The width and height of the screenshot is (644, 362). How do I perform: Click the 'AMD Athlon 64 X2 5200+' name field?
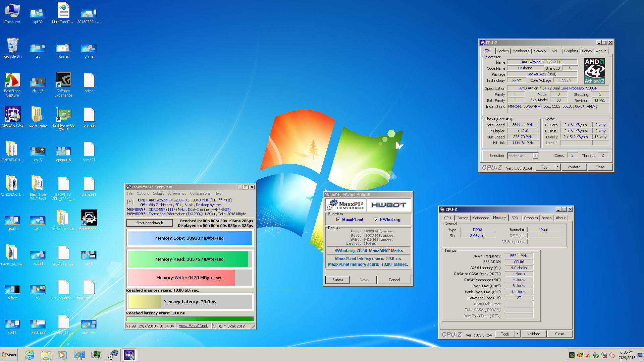(x=542, y=62)
